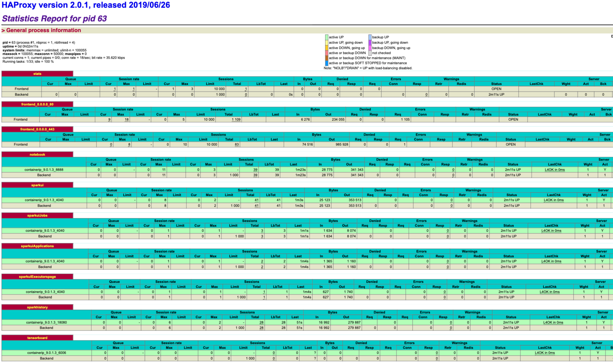Click '2m11s UP' in stats Backend row
The width and height of the screenshot is (613, 364).
point(496,94)
